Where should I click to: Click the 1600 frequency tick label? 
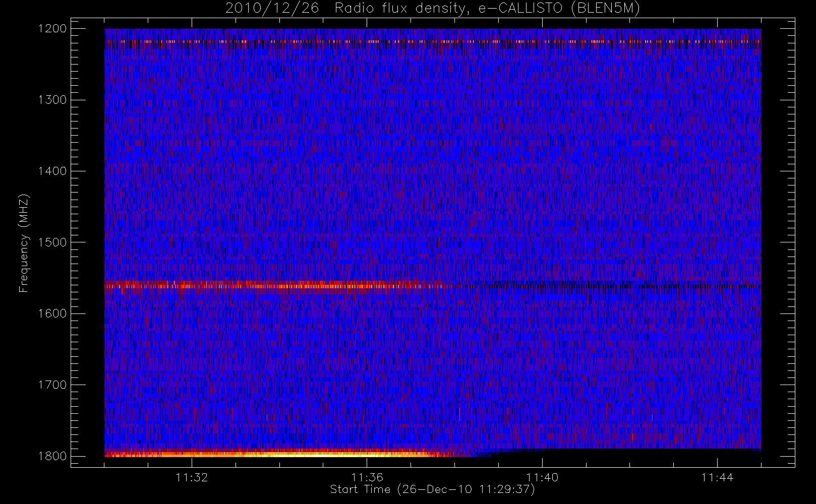click(x=52, y=313)
